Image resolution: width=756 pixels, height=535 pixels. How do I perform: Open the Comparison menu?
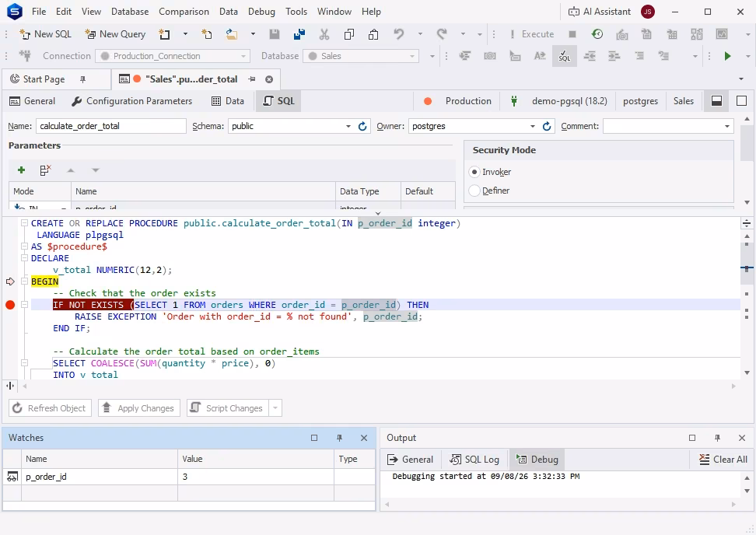[184, 12]
